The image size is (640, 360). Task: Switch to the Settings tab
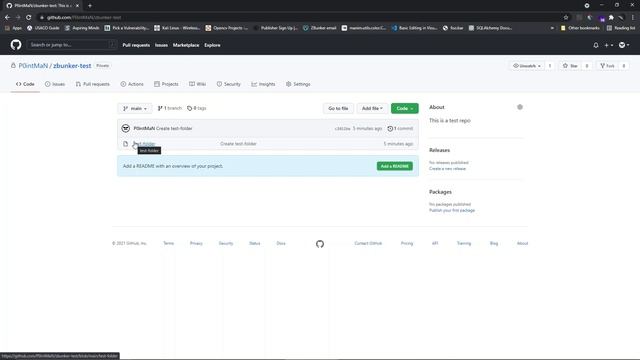coord(298,84)
